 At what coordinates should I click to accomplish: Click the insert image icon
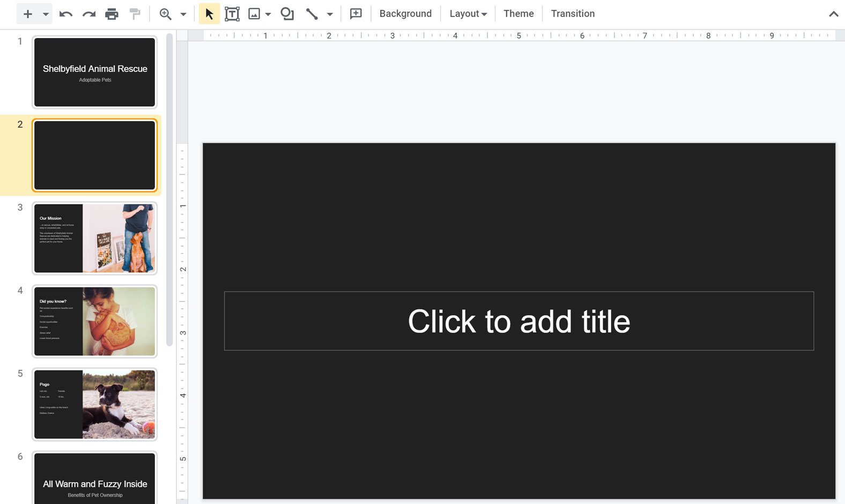[254, 14]
